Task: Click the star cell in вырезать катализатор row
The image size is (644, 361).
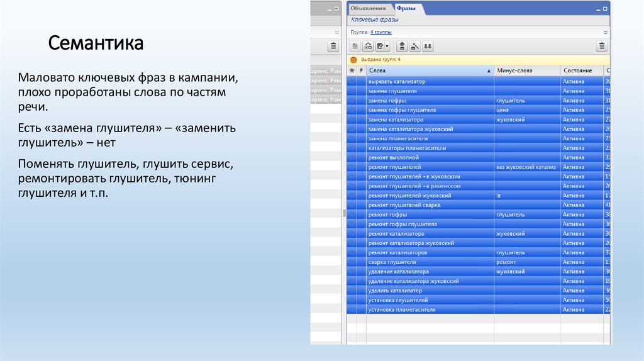Action: click(352, 81)
